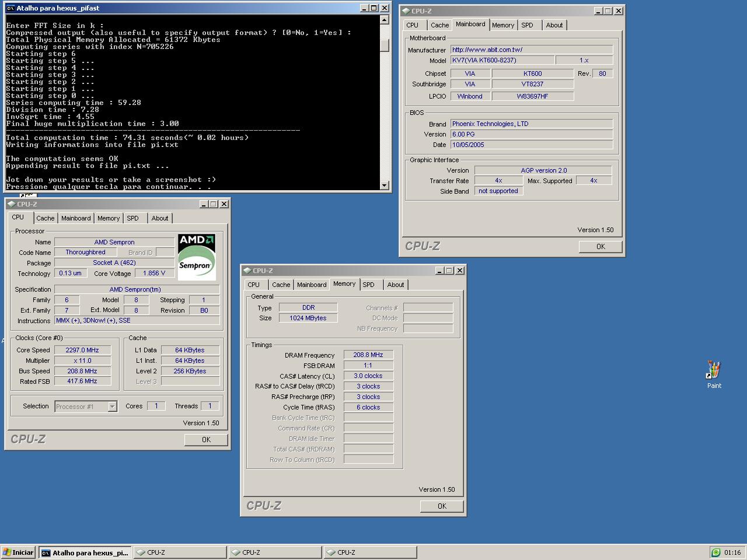Click the W83697HF LPCIO field

[533, 97]
